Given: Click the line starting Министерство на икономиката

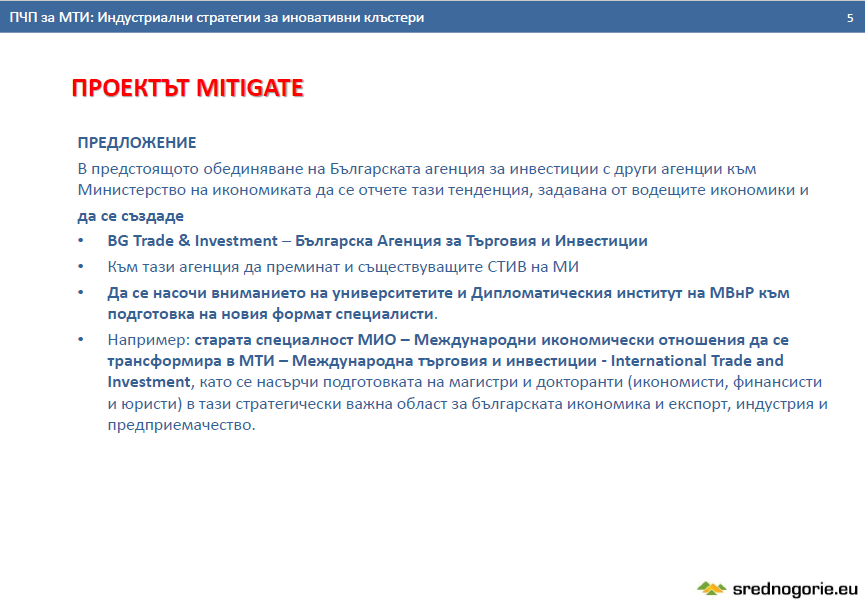Looking at the screenshot, I should pyautogui.click(x=443, y=190).
